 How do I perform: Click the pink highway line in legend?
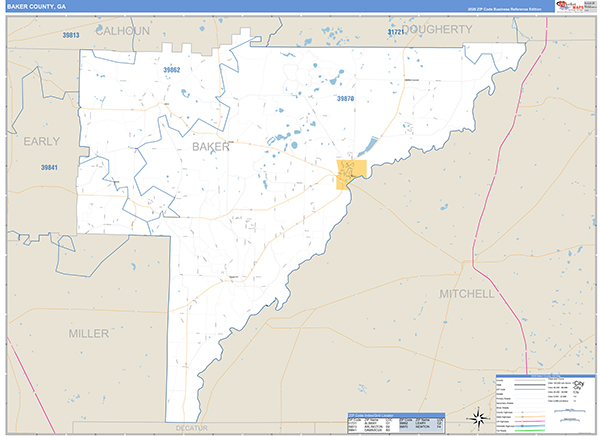click(x=530, y=421)
